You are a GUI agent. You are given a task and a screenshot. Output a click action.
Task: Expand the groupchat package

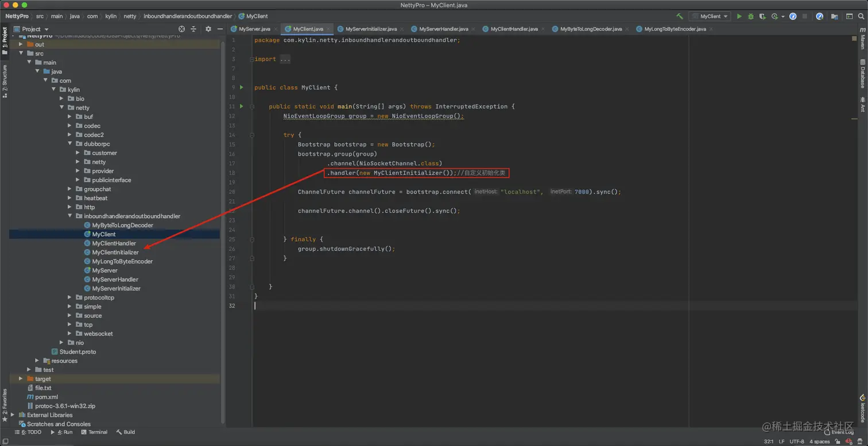point(70,189)
